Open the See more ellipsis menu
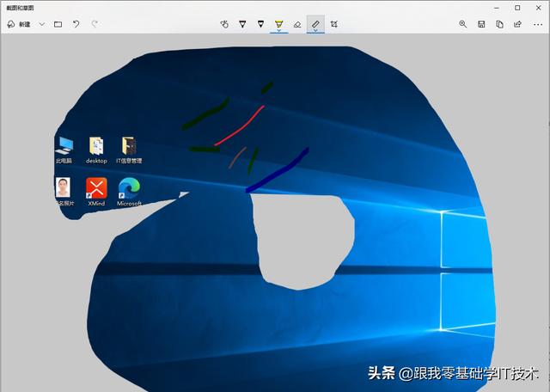The width and height of the screenshot is (550, 392). 538,25
